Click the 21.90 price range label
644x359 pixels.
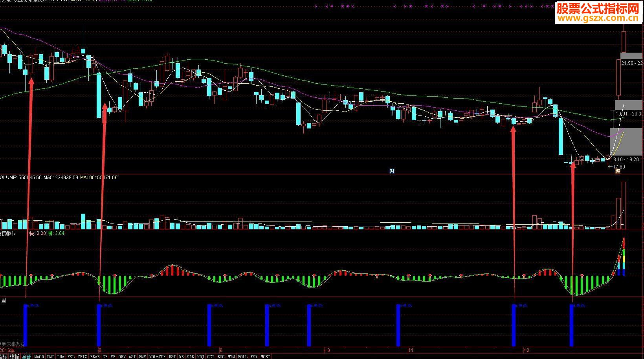tap(631, 63)
